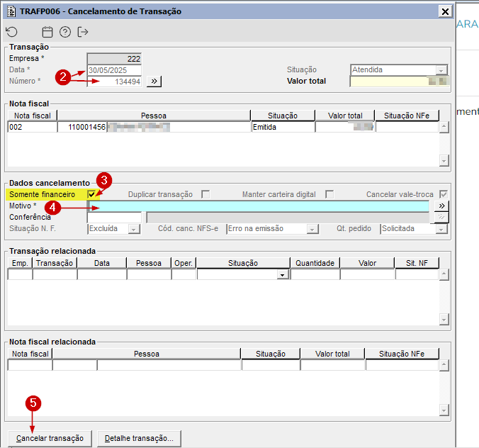
Task: Click the refresh/undo toolbar icon
Action: tap(11, 32)
